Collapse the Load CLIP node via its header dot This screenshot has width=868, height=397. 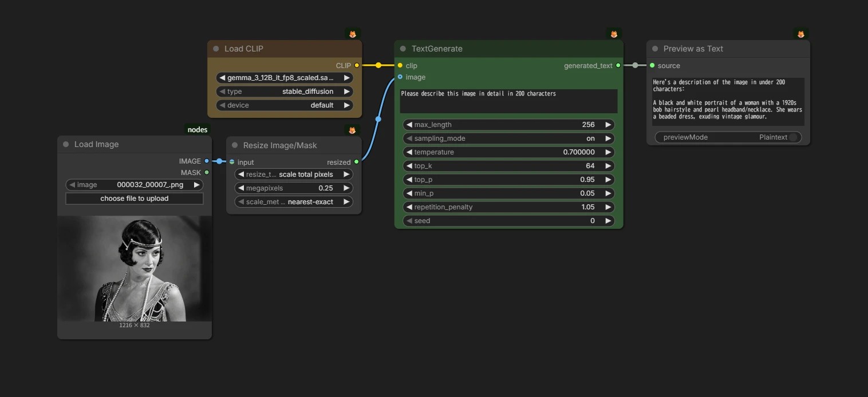click(216, 49)
